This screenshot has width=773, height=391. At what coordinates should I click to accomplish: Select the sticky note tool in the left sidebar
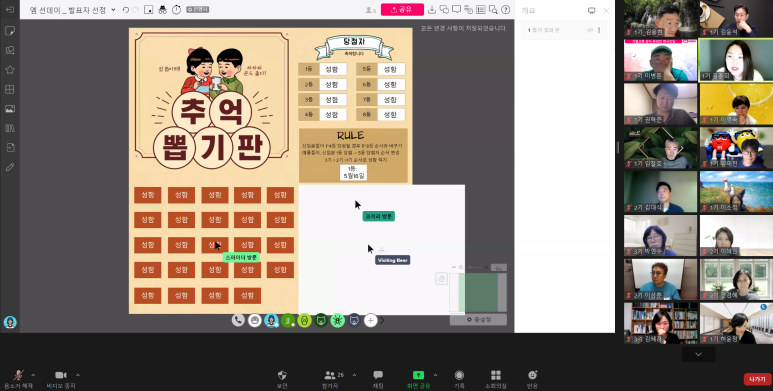[10, 31]
